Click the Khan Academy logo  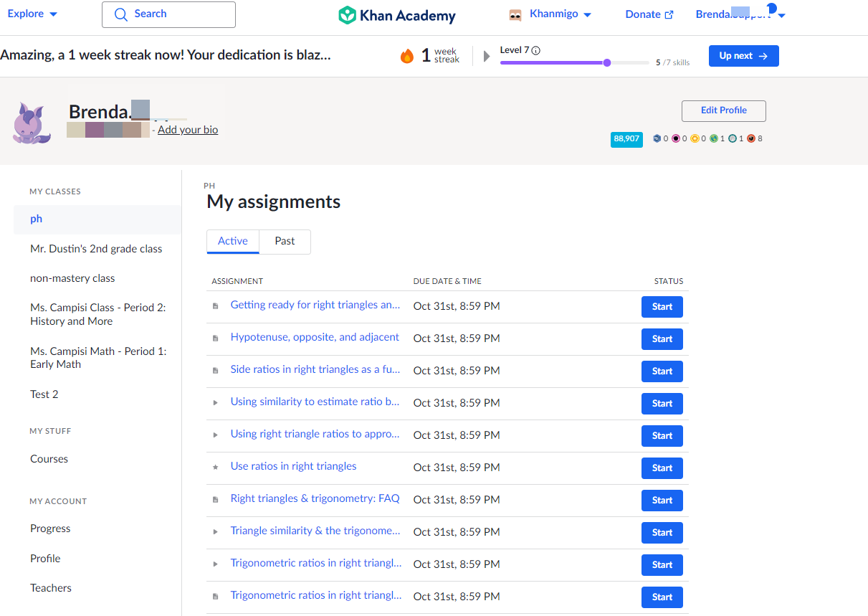397,15
